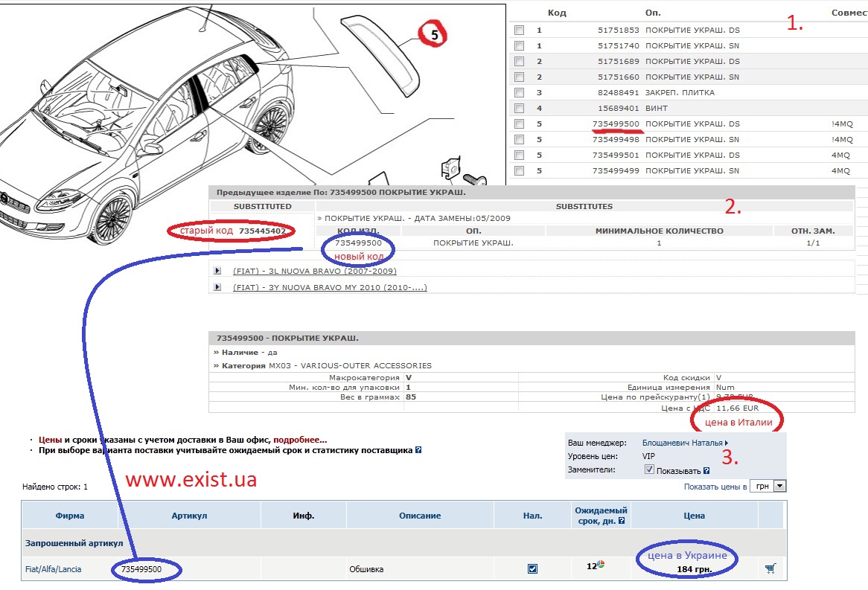868x590 pixels.
Task: Click arrow icon next to manager name
Action: [x=726, y=443]
